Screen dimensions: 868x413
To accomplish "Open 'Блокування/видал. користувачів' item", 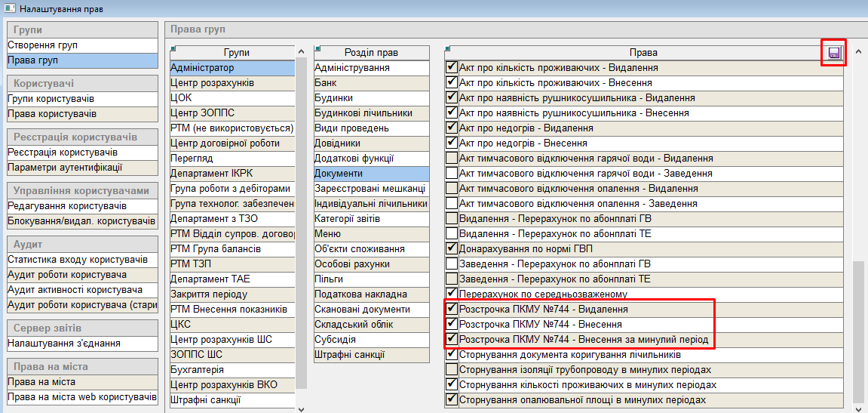I will click(81, 221).
